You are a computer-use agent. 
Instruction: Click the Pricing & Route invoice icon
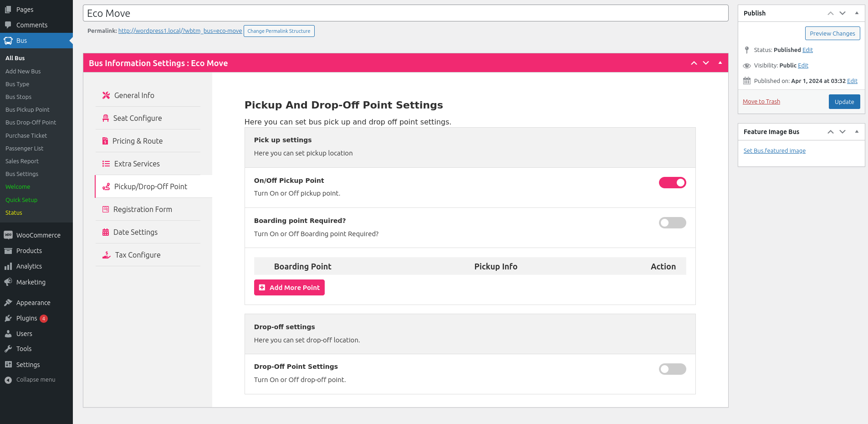pyautogui.click(x=105, y=141)
